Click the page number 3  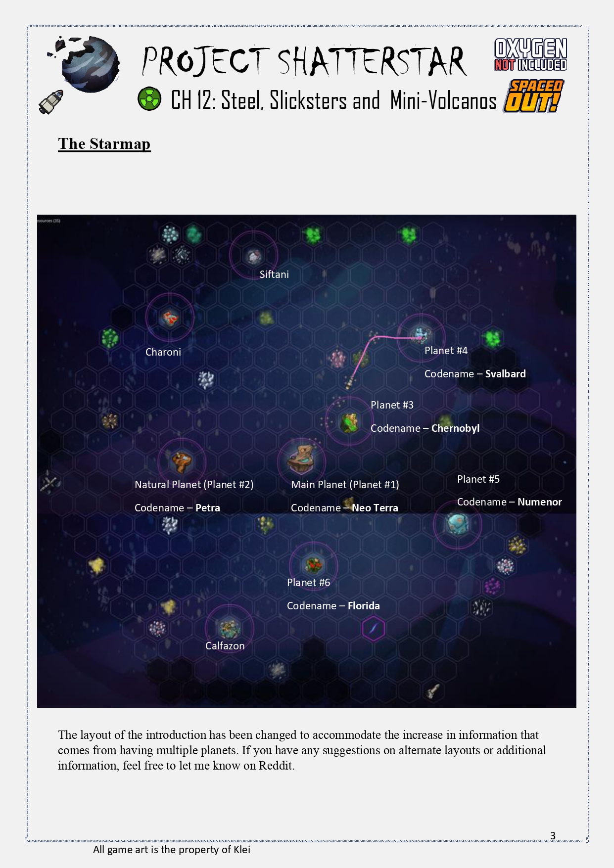[x=553, y=835]
